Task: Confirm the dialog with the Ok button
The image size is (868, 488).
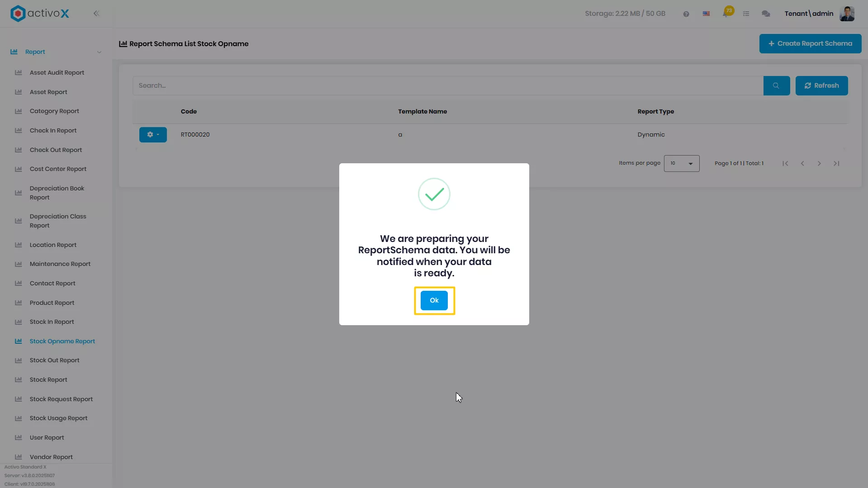Action: coord(434,300)
